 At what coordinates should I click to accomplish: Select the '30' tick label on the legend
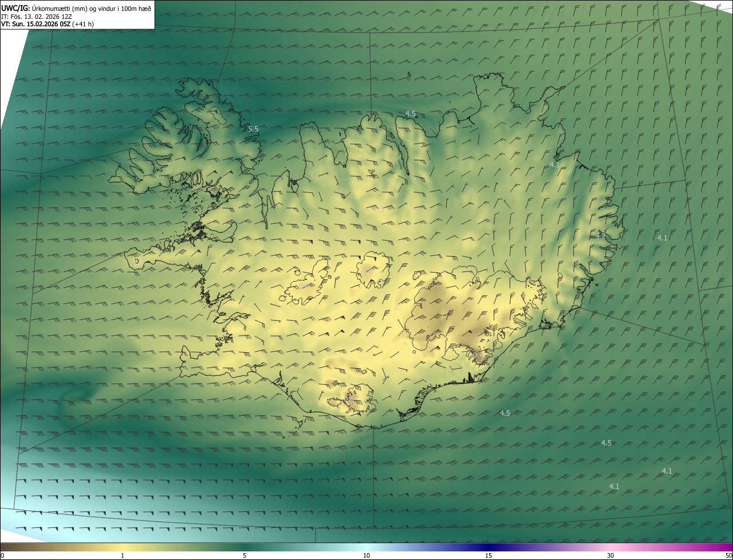point(610,555)
